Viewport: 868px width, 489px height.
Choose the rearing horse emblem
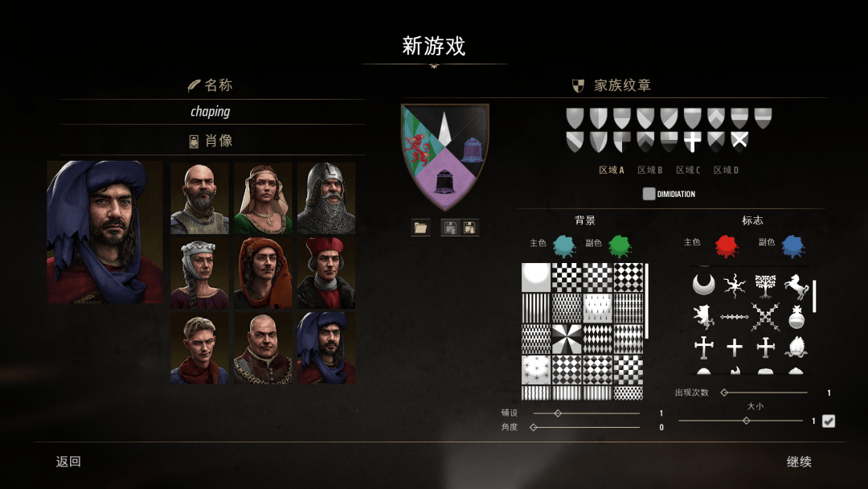click(x=796, y=286)
